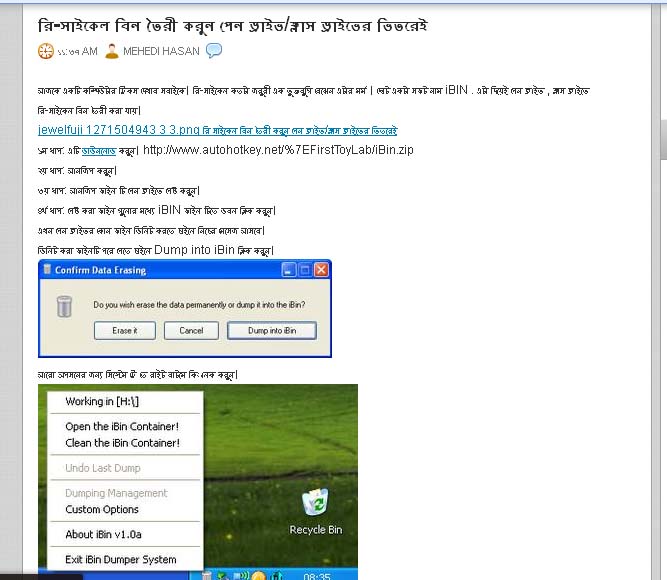The height and width of the screenshot is (580, 667).
Task: Select About iBin v1.0a menu entry
Action: [x=103, y=534]
